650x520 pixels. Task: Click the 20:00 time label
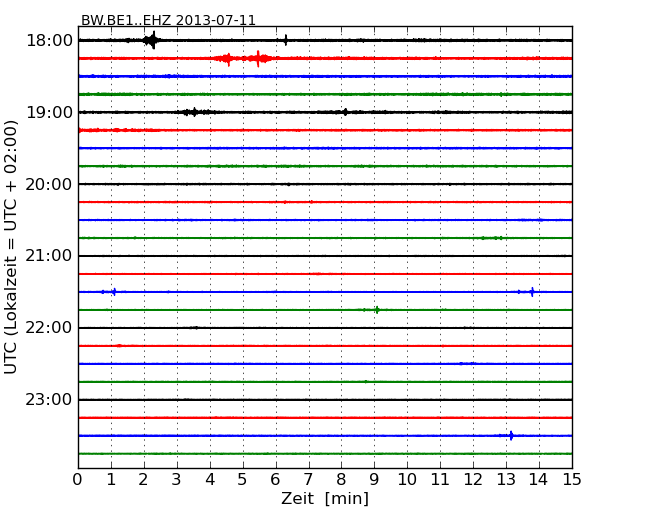[x=49, y=184]
